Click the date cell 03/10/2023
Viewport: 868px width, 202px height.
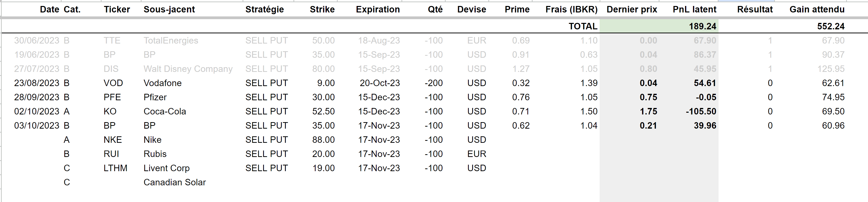pos(36,126)
